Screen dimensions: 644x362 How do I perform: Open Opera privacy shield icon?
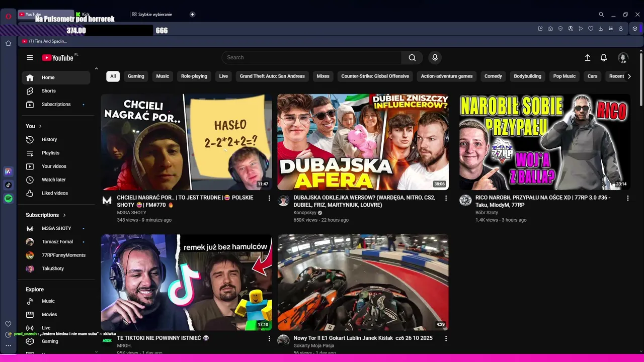click(x=560, y=29)
